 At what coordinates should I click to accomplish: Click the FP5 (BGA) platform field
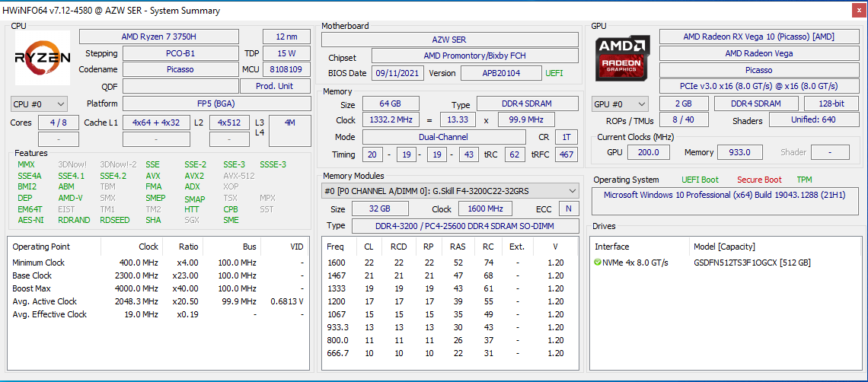pos(216,103)
